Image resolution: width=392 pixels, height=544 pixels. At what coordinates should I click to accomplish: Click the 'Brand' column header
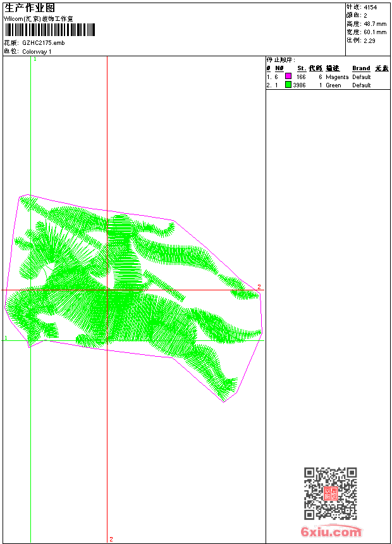pyautogui.click(x=361, y=68)
